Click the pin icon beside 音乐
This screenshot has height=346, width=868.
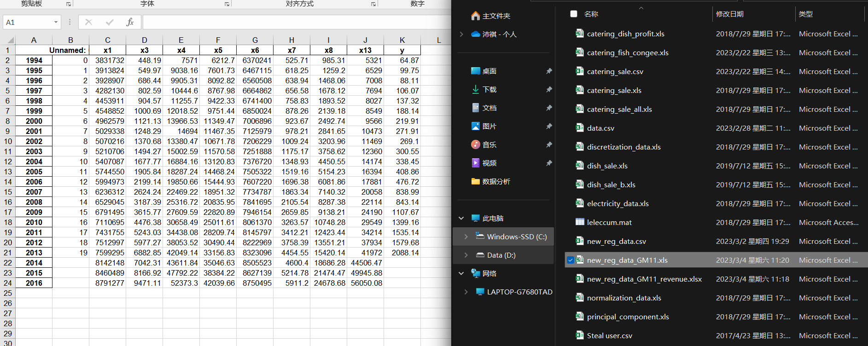click(549, 145)
